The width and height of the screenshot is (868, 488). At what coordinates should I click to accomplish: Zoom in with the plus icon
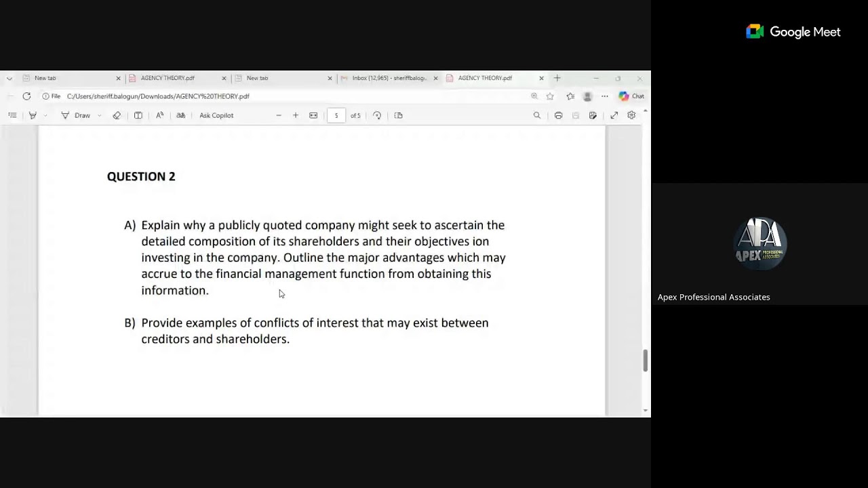point(296,115)
